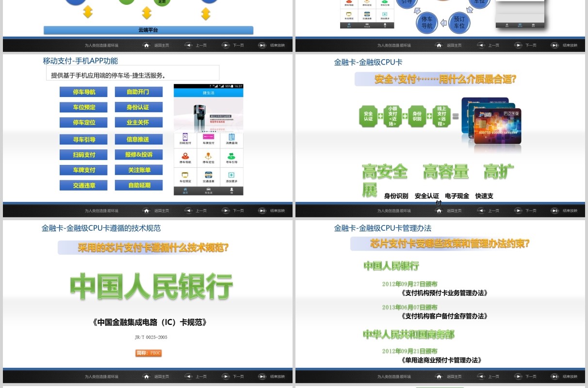
Task: Click 《中国金融集成电路（IC）卡规范》 title
Action: (150, 323)
